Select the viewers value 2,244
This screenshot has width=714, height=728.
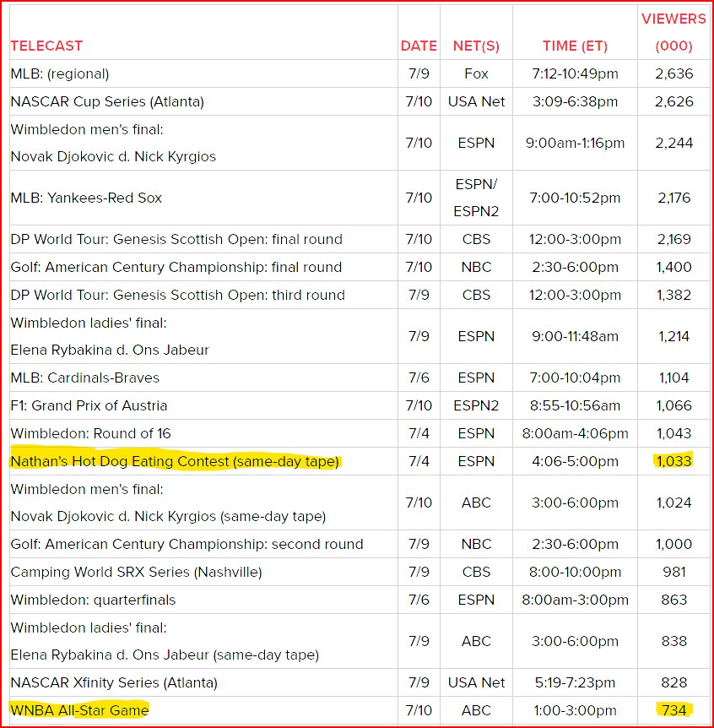pos(673,143)
